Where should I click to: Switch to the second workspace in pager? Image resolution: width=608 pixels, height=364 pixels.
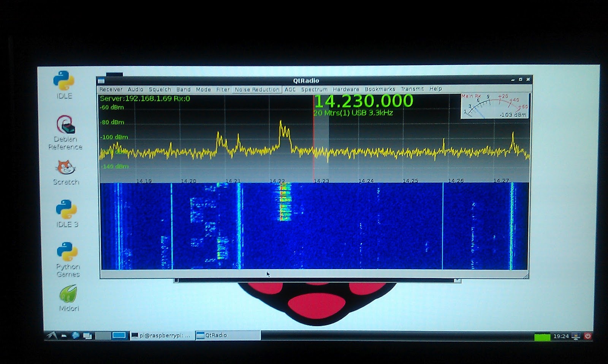click(x=119, y=336)
